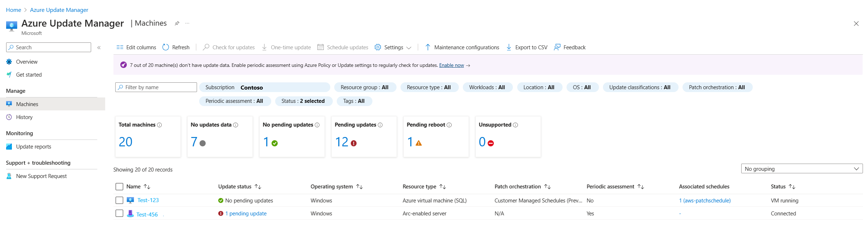Viewport: 868px width, 242px height.
Task: Select all machines with header checkbox
Action: tap(119, 187)
